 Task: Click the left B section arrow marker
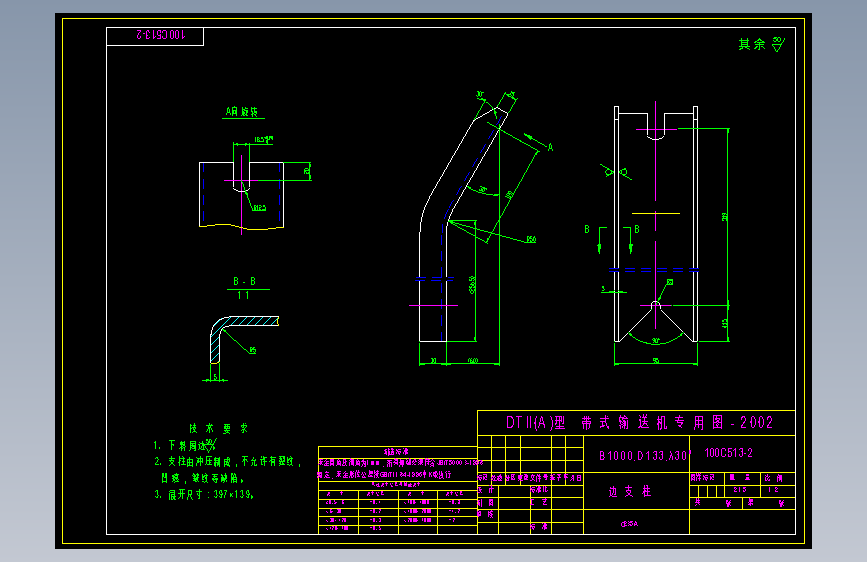[599, 241]
